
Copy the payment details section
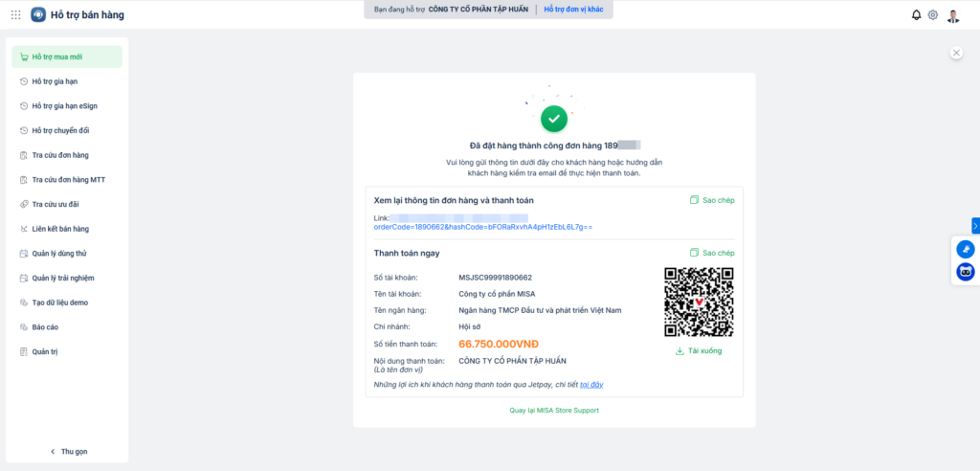(712, 253)
